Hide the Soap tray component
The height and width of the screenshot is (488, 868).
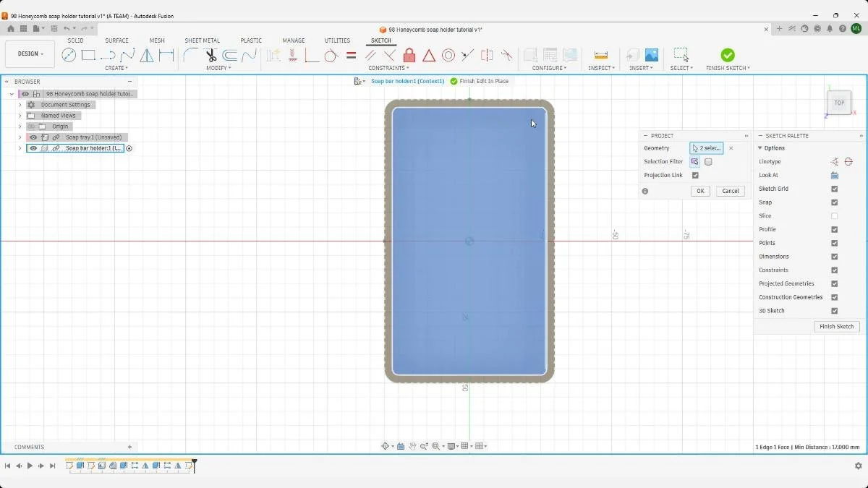(x=33, y=137)
